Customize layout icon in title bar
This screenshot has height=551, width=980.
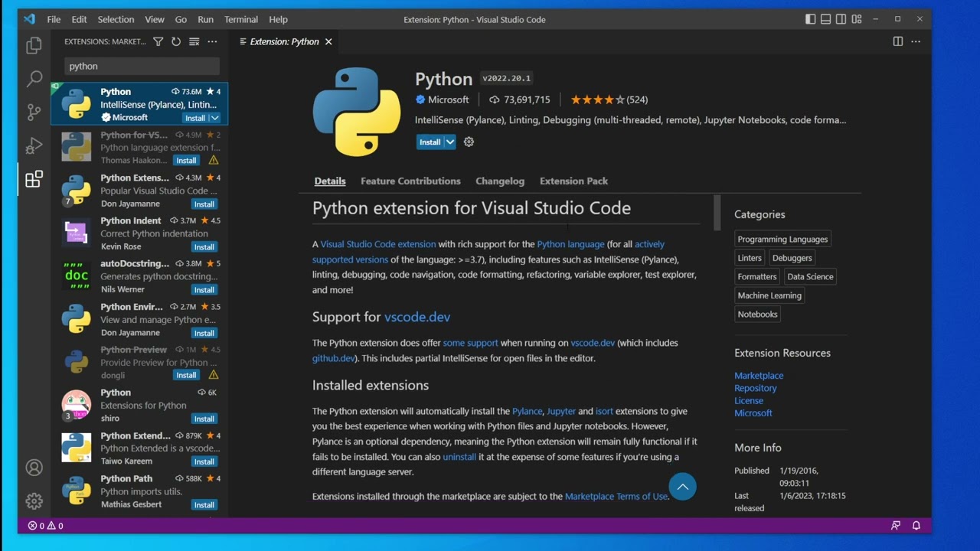point(857,19)
